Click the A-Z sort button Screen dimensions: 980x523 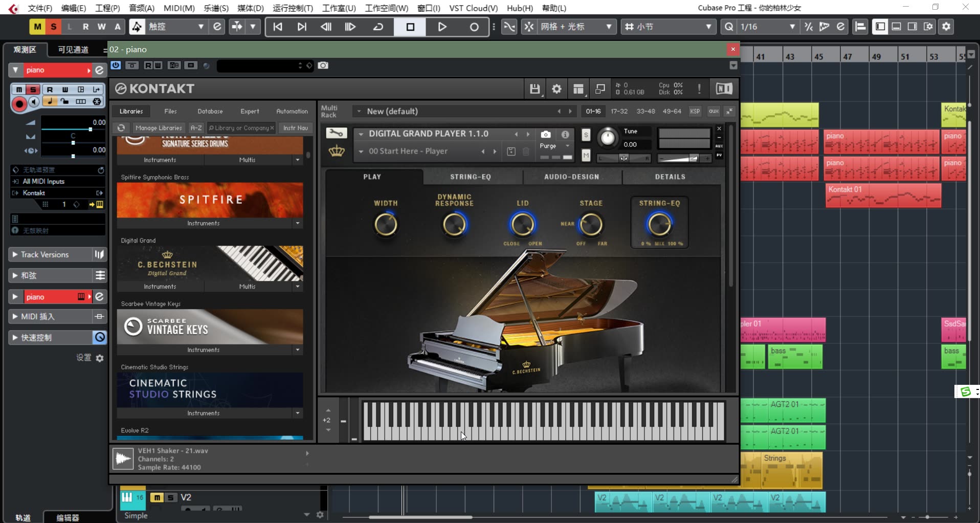(x=196, y=128)
